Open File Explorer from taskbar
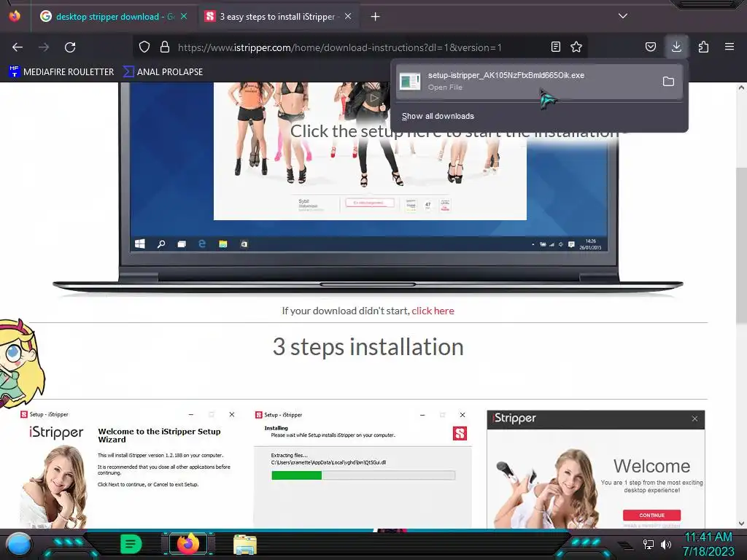This screenshot has height=560, width=747. pos(245,544)
